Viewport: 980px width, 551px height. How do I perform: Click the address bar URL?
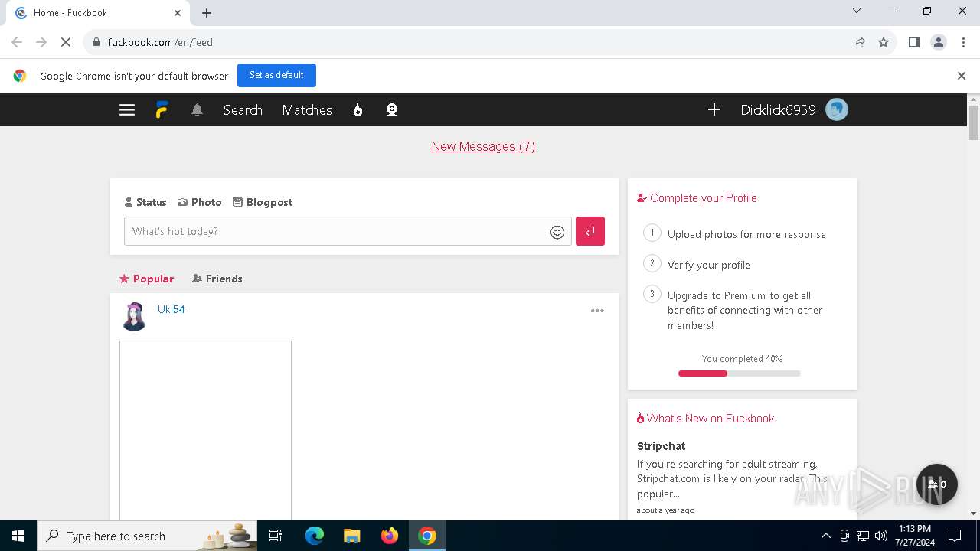pos(160,43)
